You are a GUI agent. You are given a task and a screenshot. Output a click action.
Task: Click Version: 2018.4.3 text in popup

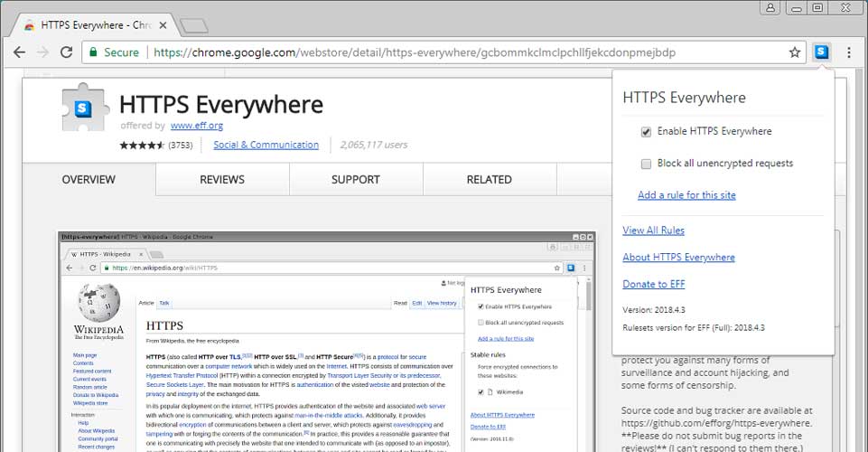tap(654, 310)
